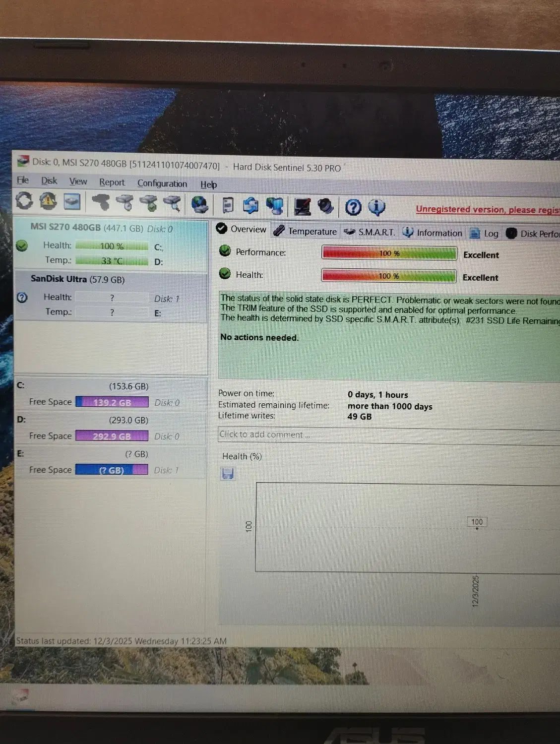Click the 'Disk: 1' label by SanDisk Health
The image size is (560, 744).
click(x=167, y=299)
